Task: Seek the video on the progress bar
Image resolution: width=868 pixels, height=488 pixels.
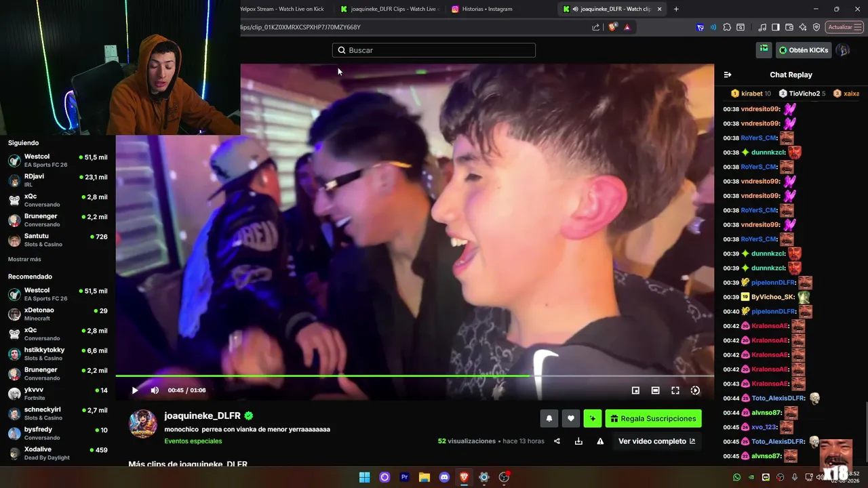Action: (414, 375)
